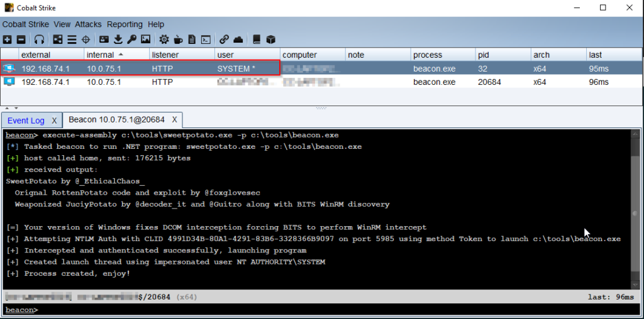This screenshot has width=644, height=319.
Task: Open the View menu
Action: (62, 24)
